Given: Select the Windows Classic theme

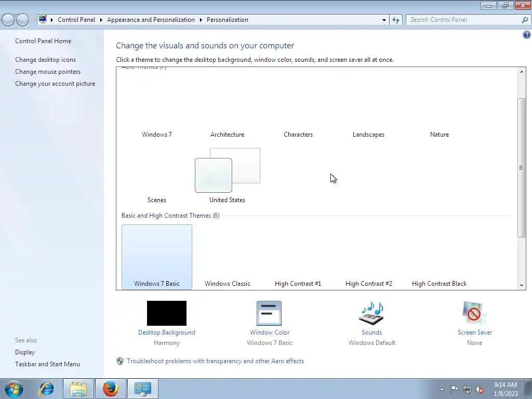Looking at the screenshot, I should pos(228,257).
